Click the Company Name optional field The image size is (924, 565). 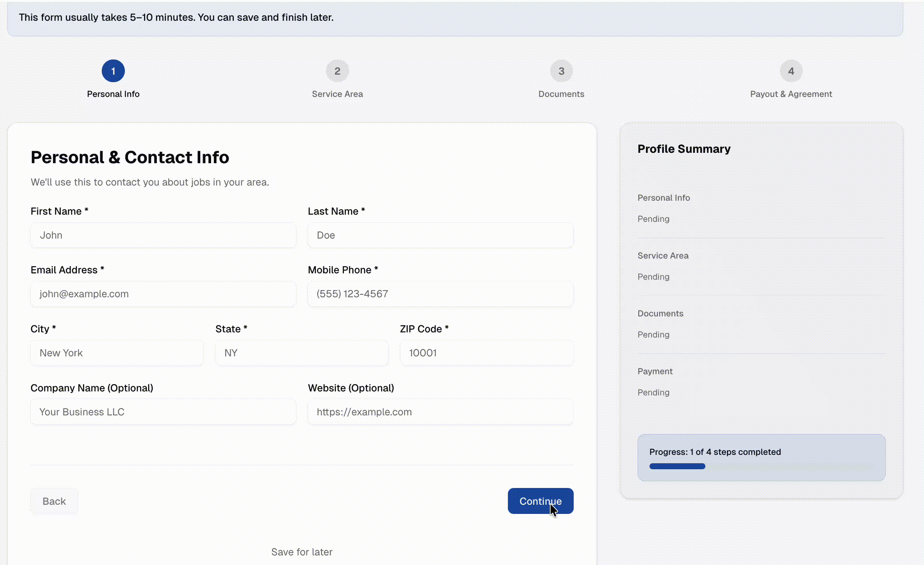pos(163,412)
